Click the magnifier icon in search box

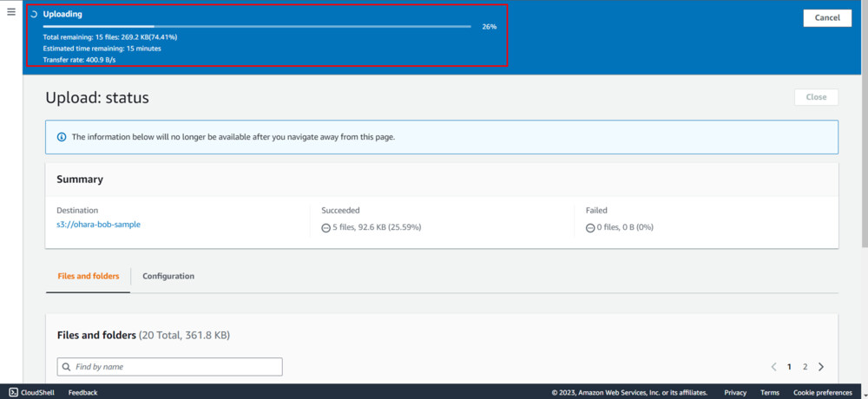pyautogui.click(x=66, y=367)
